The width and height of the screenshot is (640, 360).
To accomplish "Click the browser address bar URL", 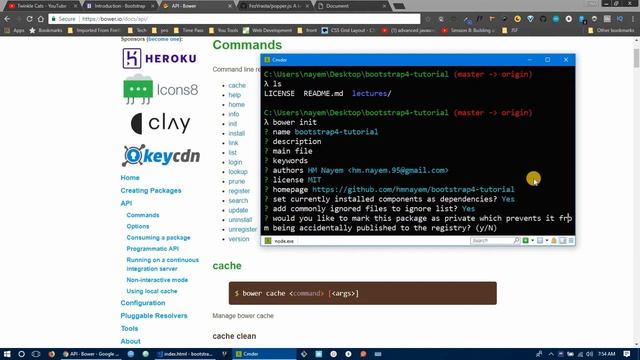I will [x=115, y=19].
